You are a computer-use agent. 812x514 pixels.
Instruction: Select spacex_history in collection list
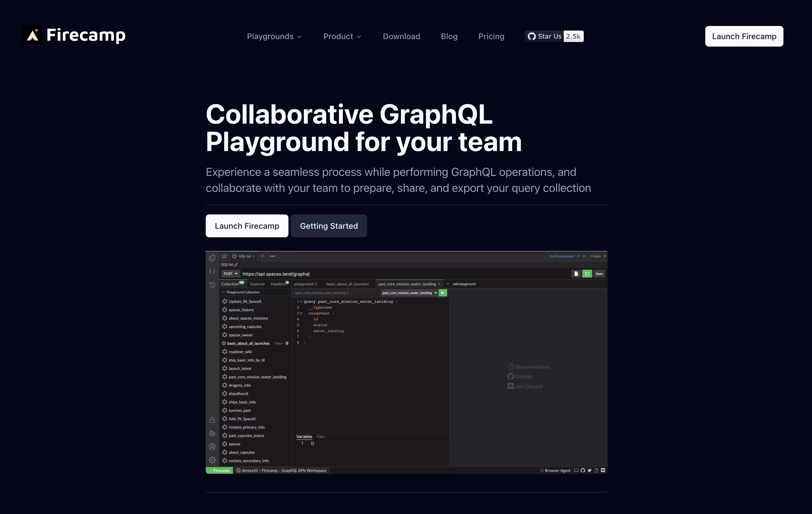point(241,310)
